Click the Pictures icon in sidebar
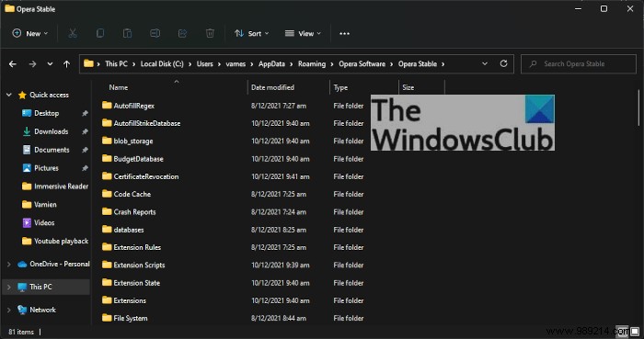This screenshot has width=644, height=339. coord(27,168)
